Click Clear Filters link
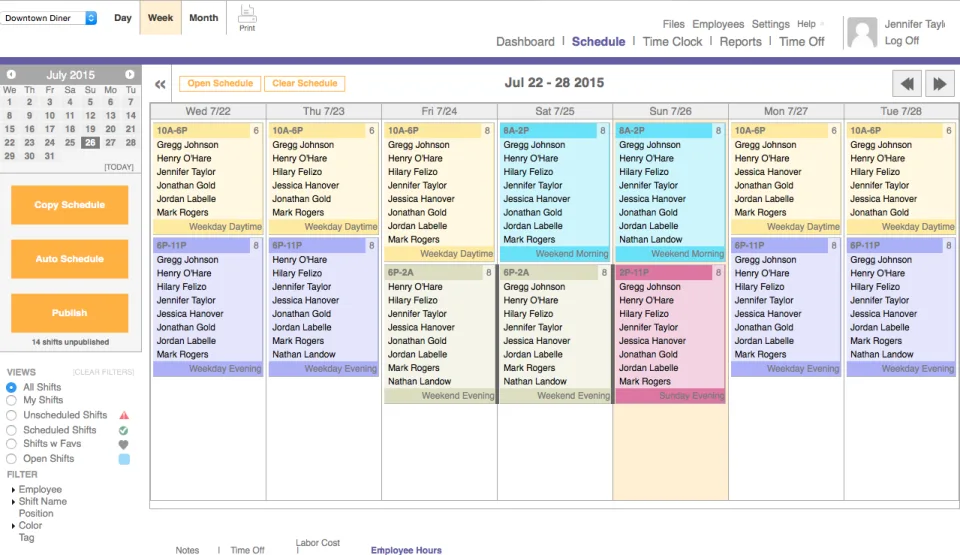Viewport: 960px width, 555px height. 103,372
